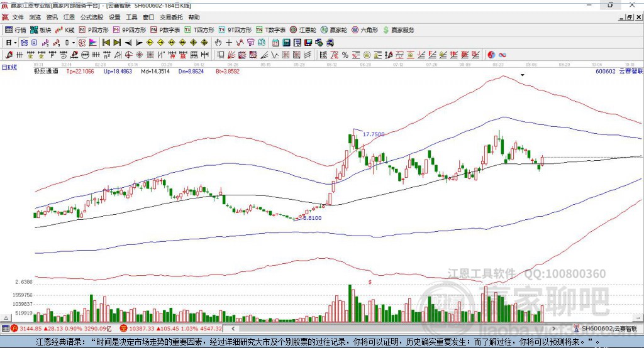Click the Dn=8.8624 value
This screenshot has width=644, height=348.
pos(191,71)
